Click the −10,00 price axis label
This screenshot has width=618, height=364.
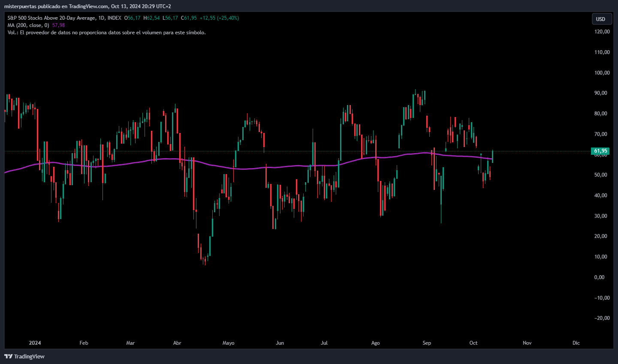[x=602, y=298]
